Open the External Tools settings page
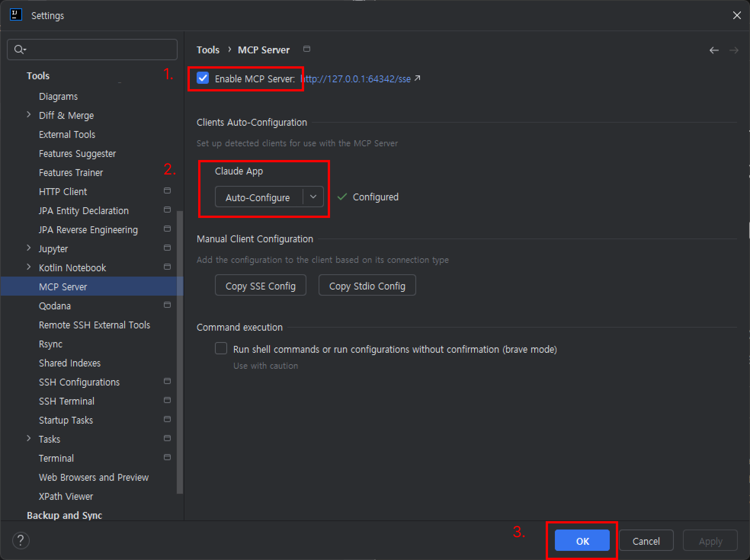 [x=67, y=134]
